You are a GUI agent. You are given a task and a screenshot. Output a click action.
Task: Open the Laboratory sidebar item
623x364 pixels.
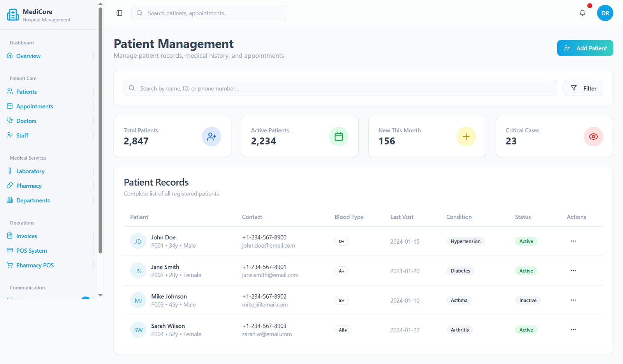(x=30, y=171)
